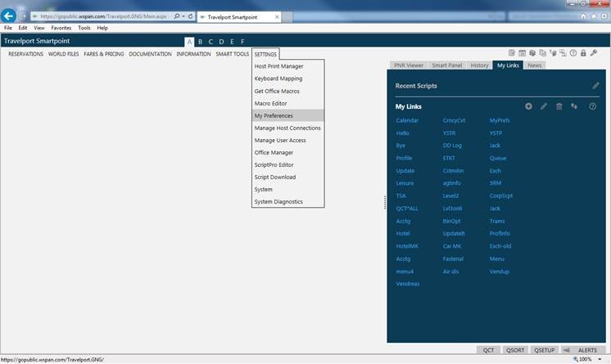Edit Recent Scripts with pencil icon

[x=595, y=86]
